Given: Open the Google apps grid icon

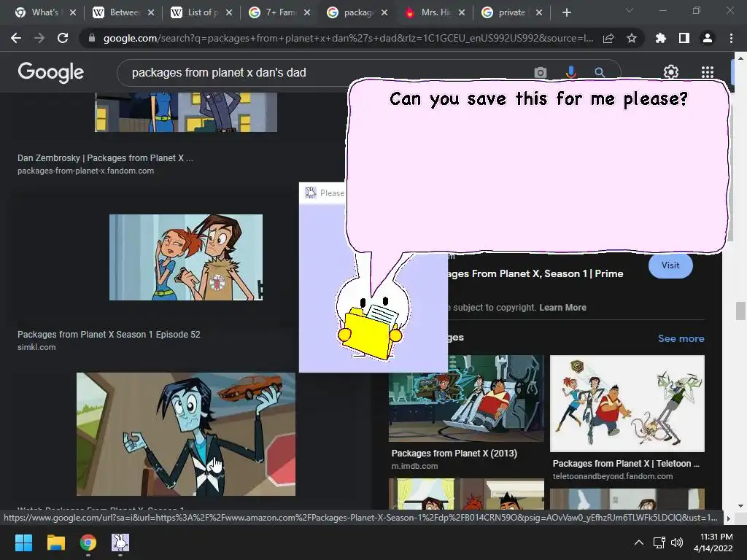Looking at the screenshot, I should click(708, 72).
